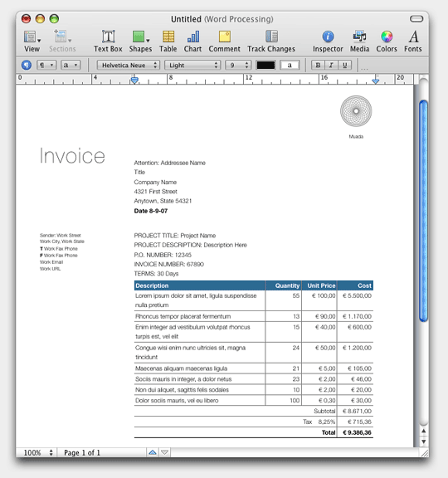Click the Unit Price column header

pyautogui.click(x=319, y=285)
